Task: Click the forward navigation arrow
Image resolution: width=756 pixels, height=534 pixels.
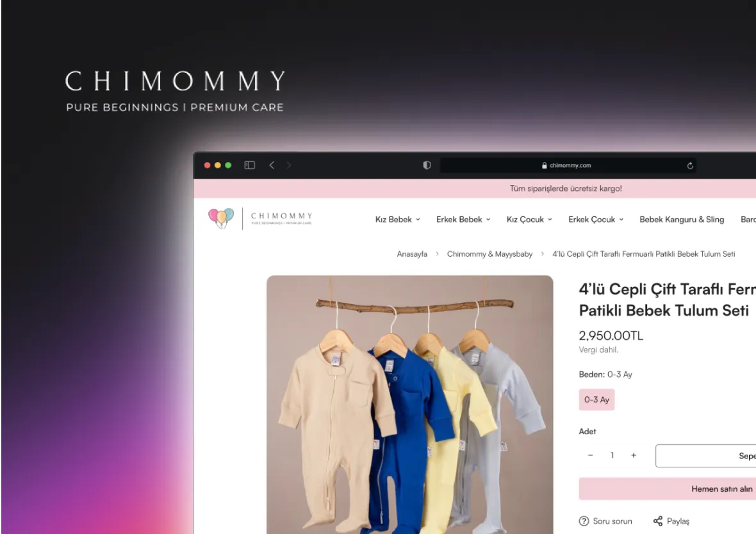Action: pos(289,165)
